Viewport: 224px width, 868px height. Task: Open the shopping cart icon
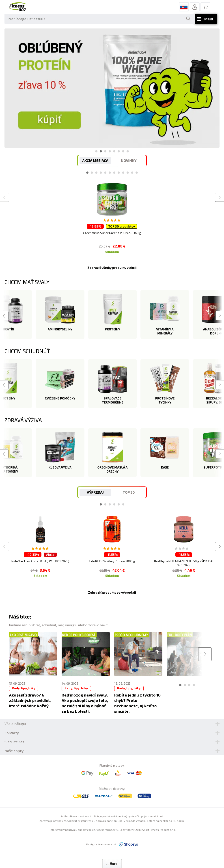click(205, 7)
